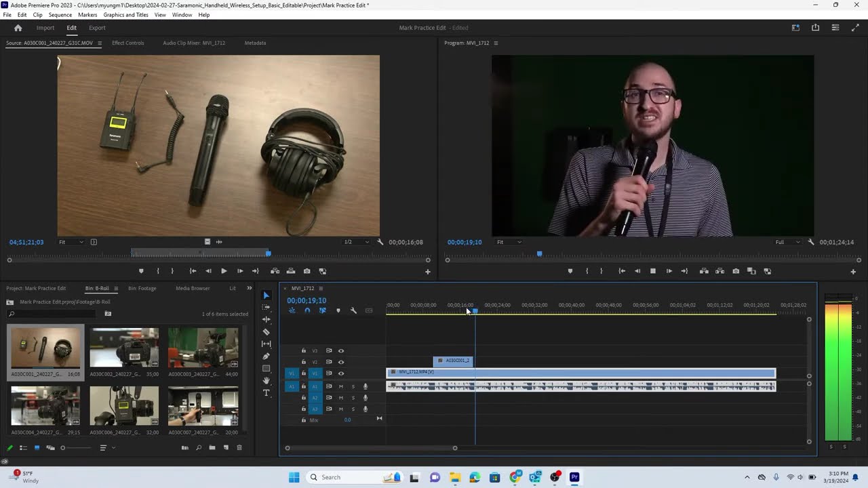Stop playback in Program monitor

coord(653,271)
